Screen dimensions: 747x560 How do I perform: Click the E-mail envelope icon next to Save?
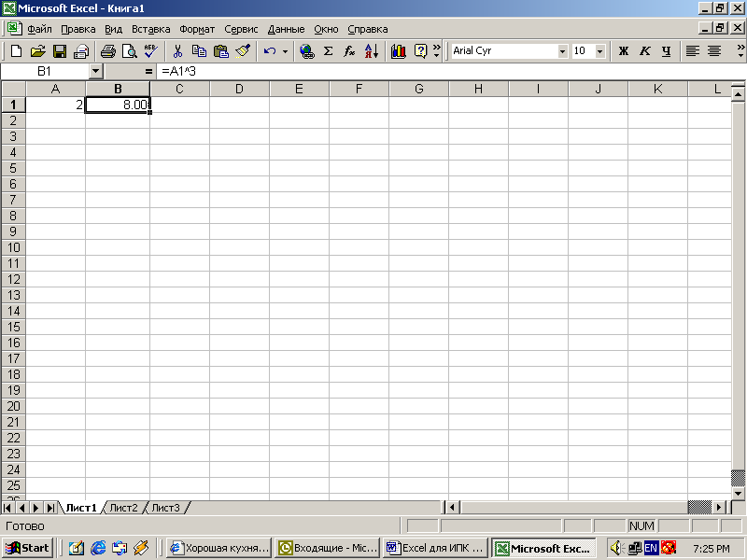pos(81,51)
